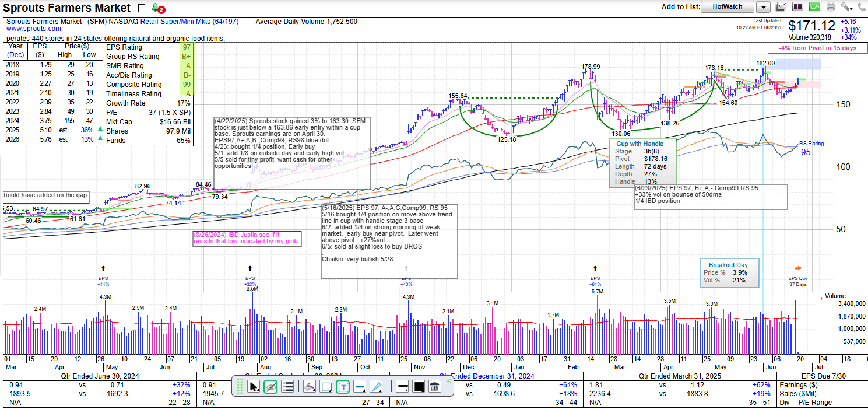Open the multi-panel grid layout icon
Screen dimensions: 868x409
coord(797,6)
